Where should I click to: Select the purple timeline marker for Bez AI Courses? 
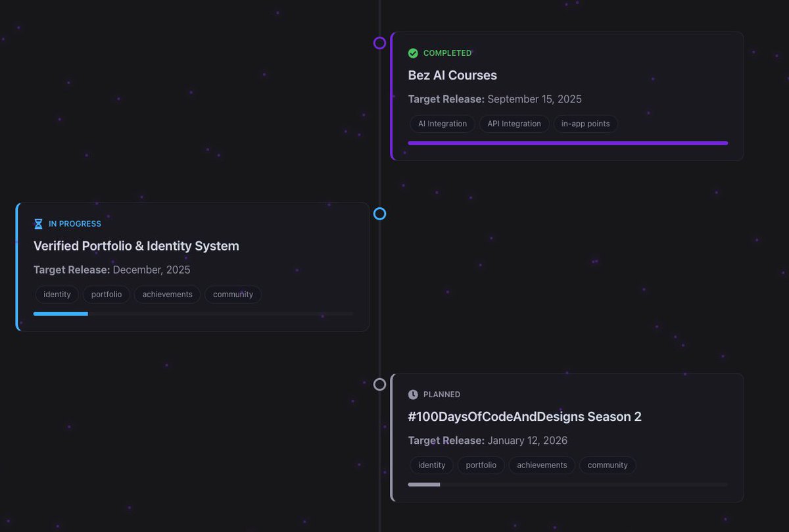[x=379, y=43]
